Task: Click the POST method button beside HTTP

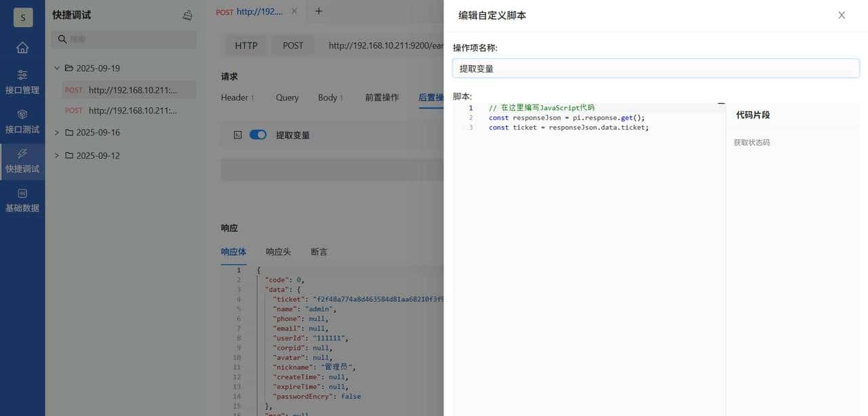Action: click(x=293, y=45)
